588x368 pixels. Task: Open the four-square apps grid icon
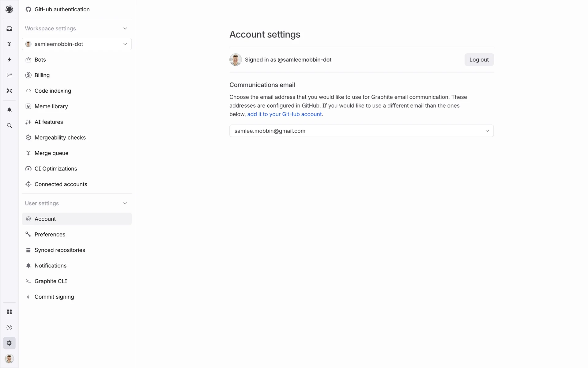pyautogui.click(x=9, y=312)
